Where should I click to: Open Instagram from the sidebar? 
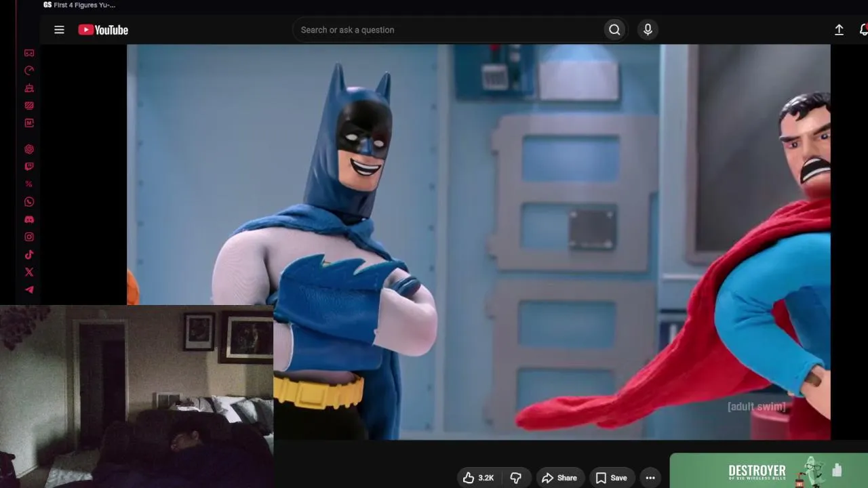point(29,237)
